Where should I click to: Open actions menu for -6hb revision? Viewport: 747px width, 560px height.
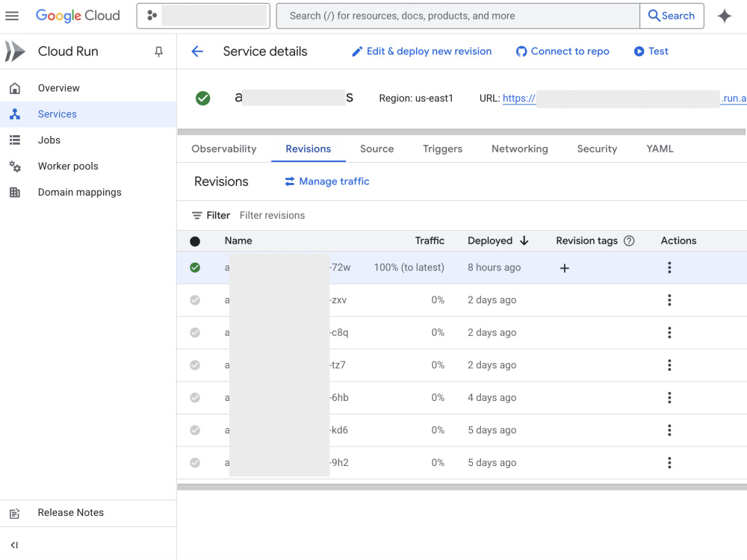tap(669, 398)
